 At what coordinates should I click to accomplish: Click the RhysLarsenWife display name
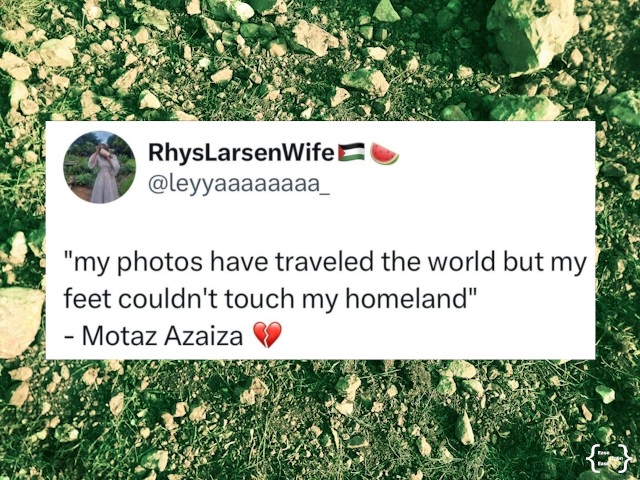pos(241,153)
